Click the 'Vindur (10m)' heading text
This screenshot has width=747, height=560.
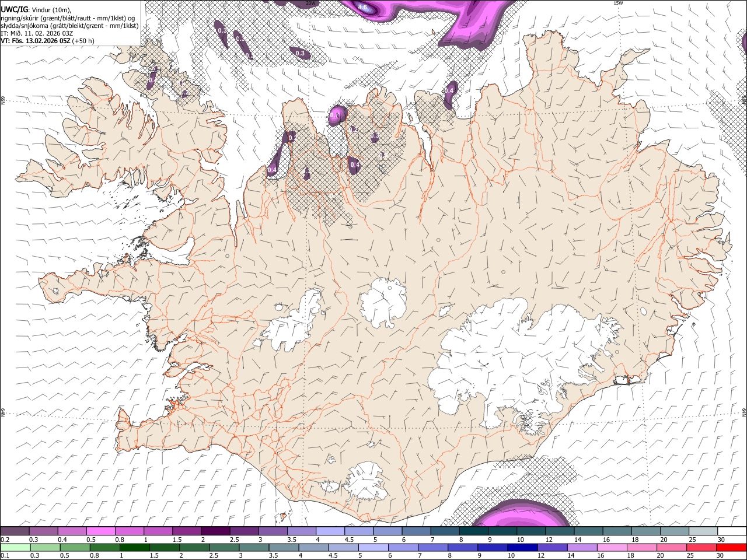click(51, 10)
